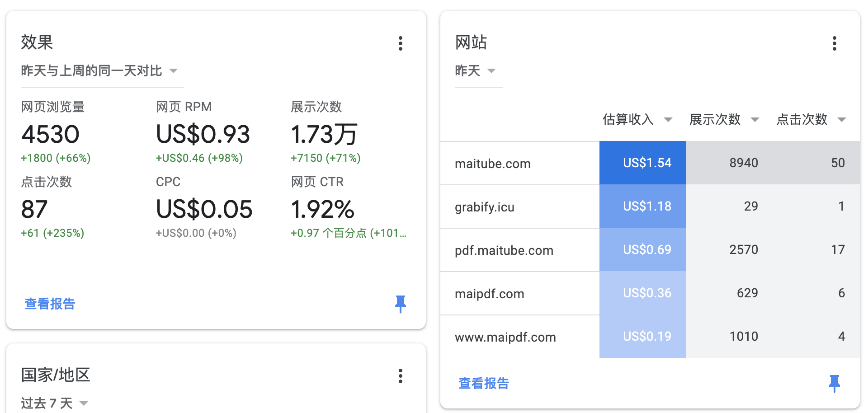Click the US$0.36 revenue cell
The image size is (868, 413).
643,293
